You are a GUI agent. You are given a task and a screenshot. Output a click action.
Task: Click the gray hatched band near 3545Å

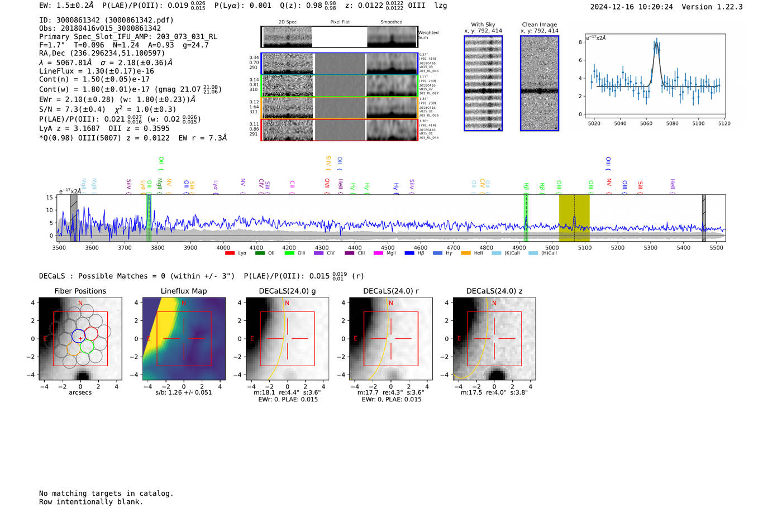coord(74,218)
